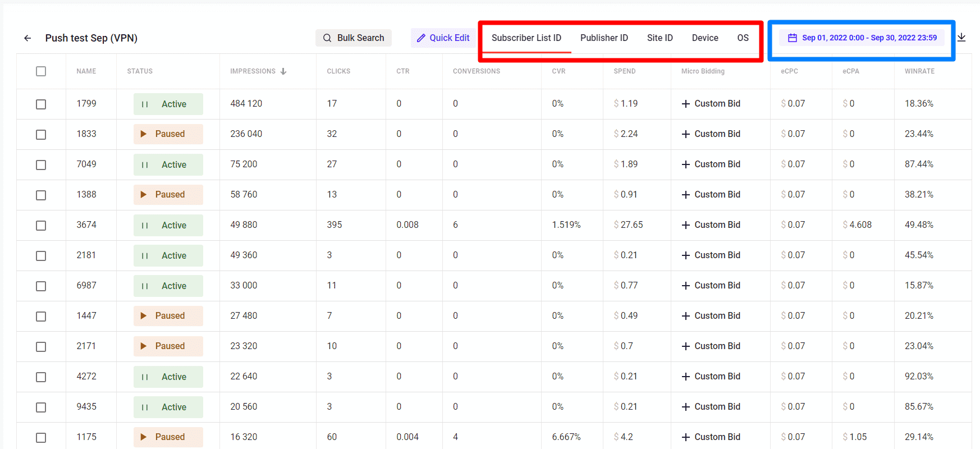Add Custom Bid for row 1175
Viewport: 980px width, 449px height.
pyautogui.click(x=711, y=437)
